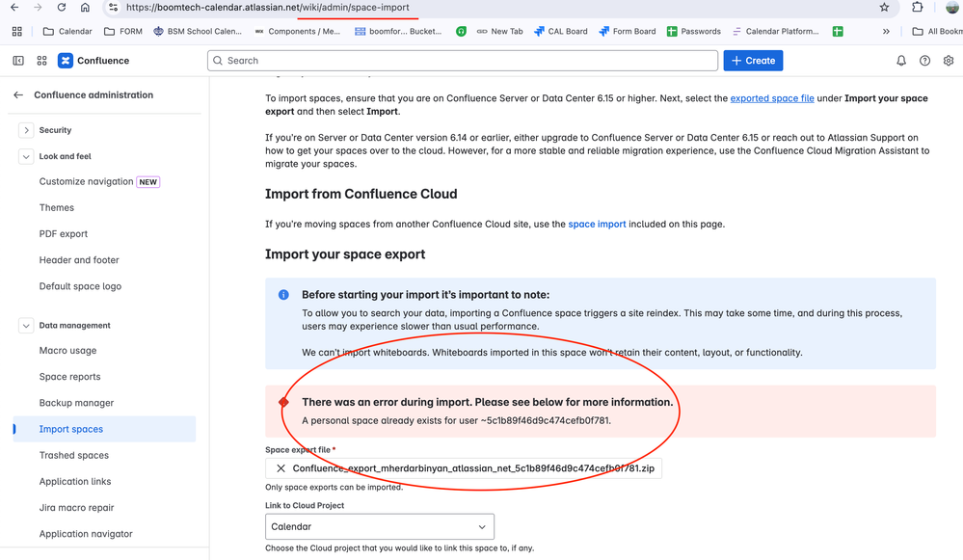Click the Create button
Viewport: 963px width, 560px height.
coord(753,61)
